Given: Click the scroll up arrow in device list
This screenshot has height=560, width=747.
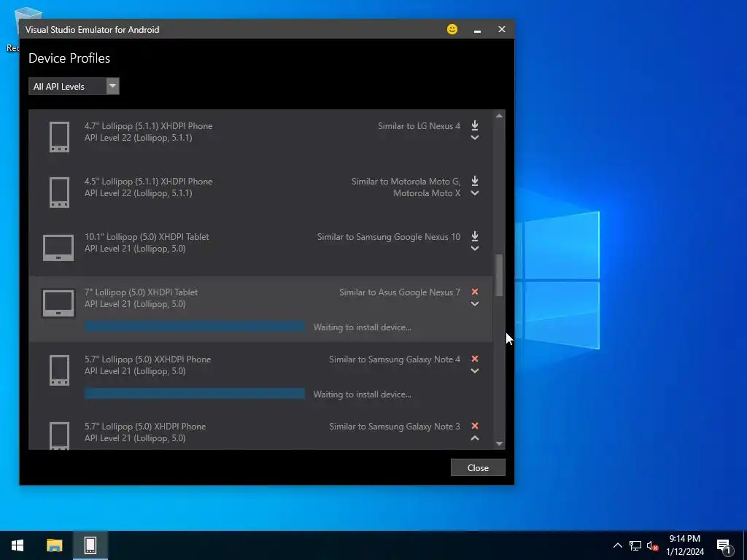Looking at the screenshot, I should 499,116.
